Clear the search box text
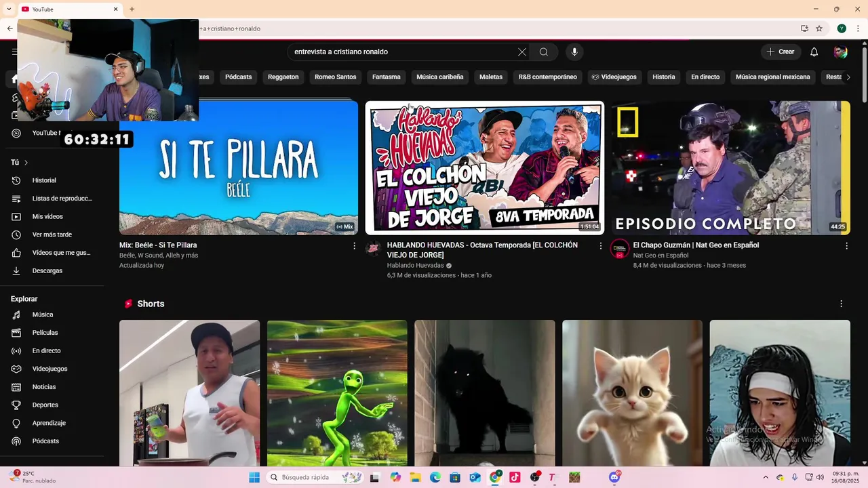Viewport: 868px width, 488px height. tap(522, 52)
